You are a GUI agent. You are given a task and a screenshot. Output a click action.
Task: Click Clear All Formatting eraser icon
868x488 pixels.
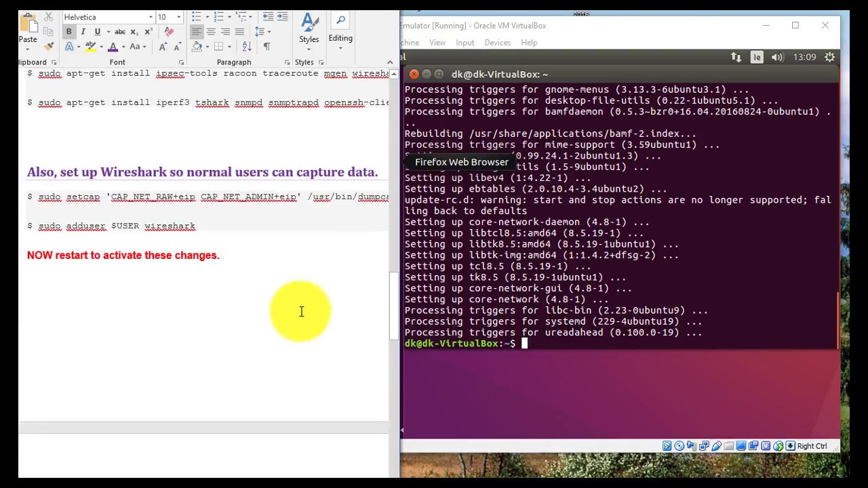coord(169,32)
